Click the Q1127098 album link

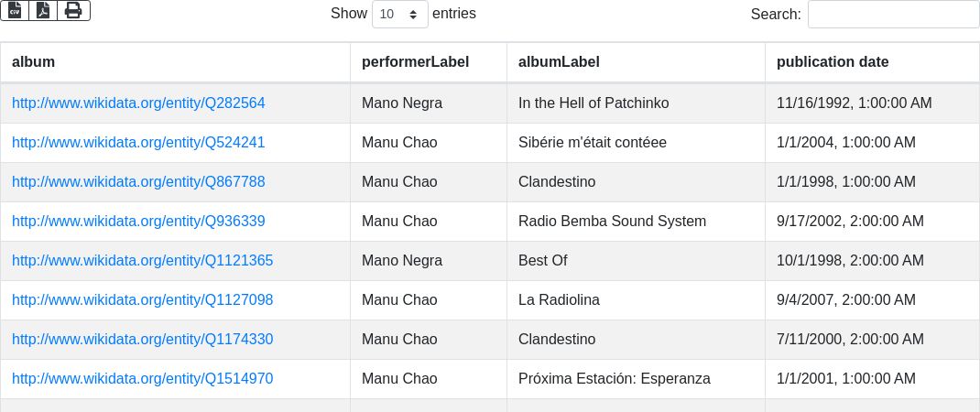[x=142, y=300]
